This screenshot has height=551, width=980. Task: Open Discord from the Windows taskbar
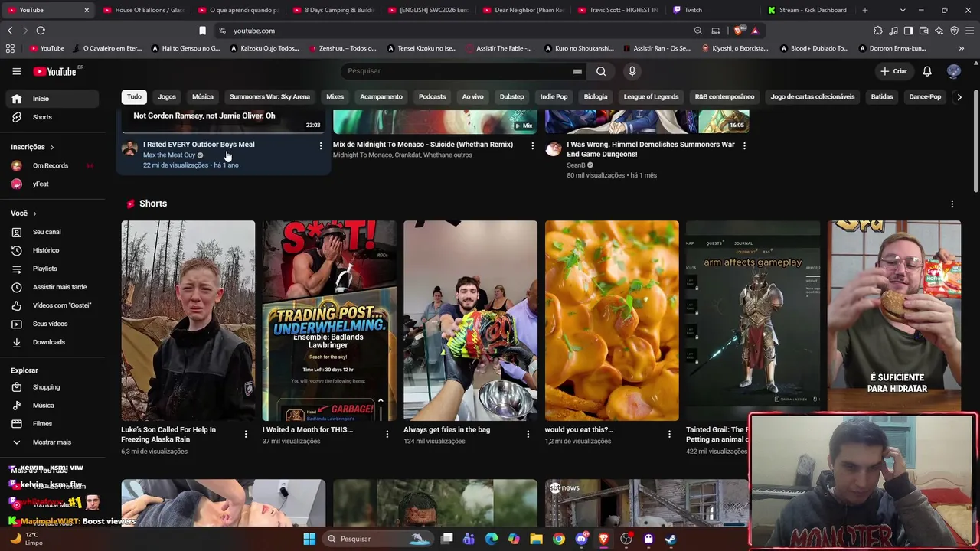point(581,539)
